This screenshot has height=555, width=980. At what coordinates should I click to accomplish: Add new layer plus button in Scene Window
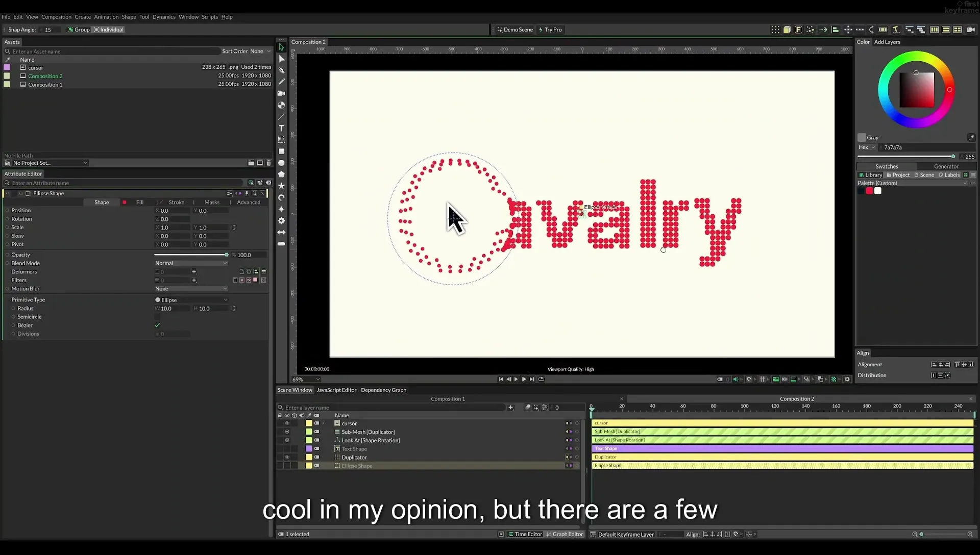pos(510,407)
